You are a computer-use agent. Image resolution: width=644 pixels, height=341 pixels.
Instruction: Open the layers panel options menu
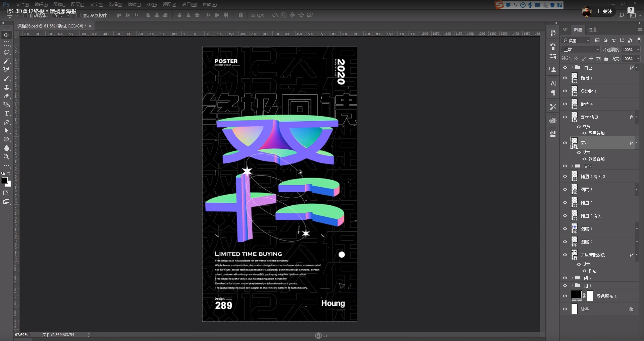(x=640, y=30)
